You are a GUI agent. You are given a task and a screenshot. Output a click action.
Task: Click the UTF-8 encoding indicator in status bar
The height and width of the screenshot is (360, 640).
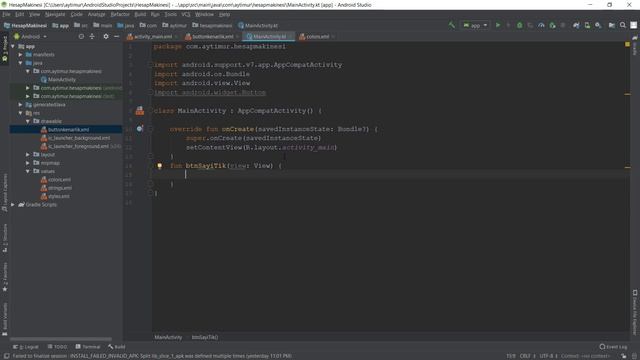tap(549, 356)
